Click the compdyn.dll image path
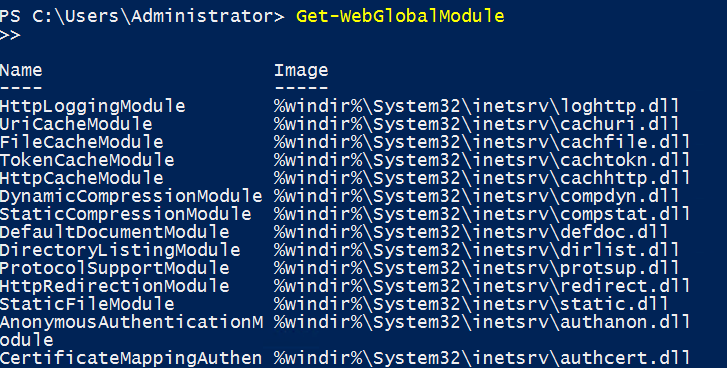 coord(477,196)
